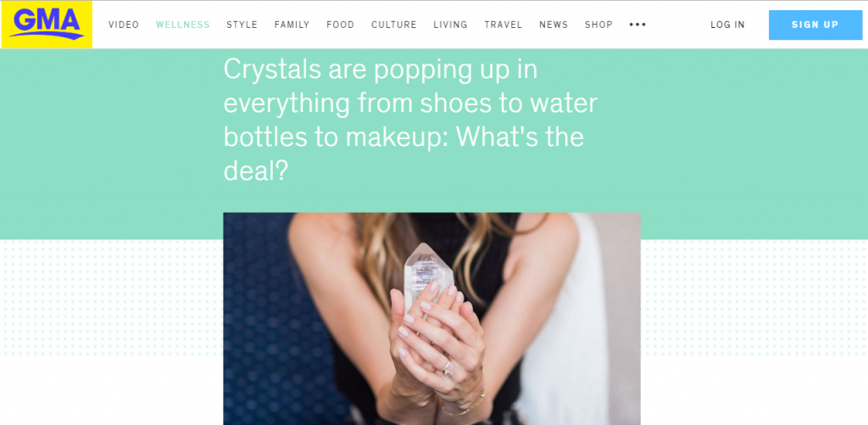Open the three-dot more menu

637,25
